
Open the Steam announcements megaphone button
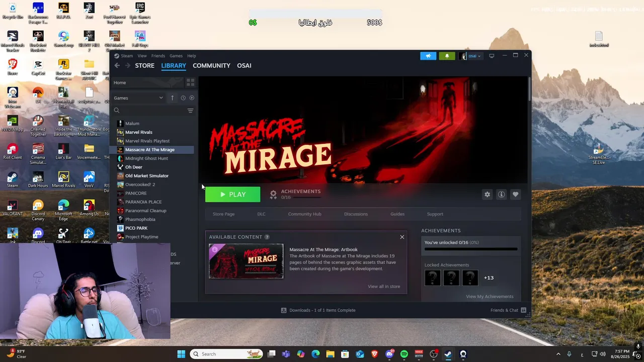point(428,56)
